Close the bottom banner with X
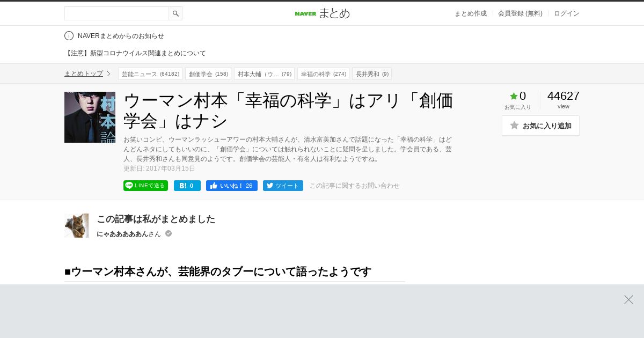644x338 pixels. tap(628, 299)
